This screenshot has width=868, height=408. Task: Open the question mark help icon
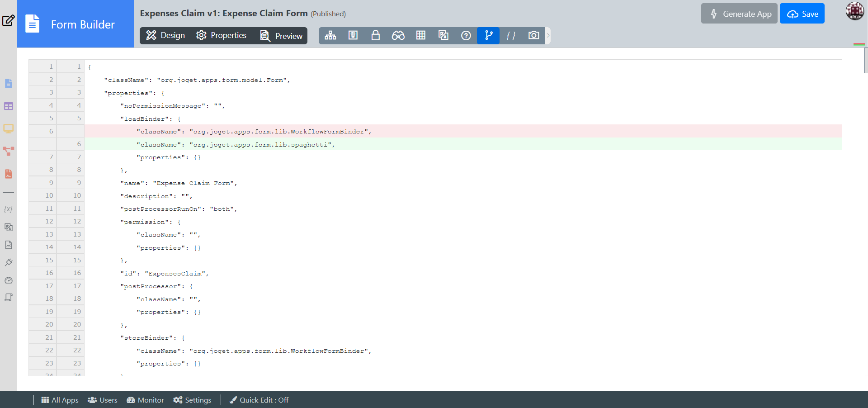click(466, 35)
